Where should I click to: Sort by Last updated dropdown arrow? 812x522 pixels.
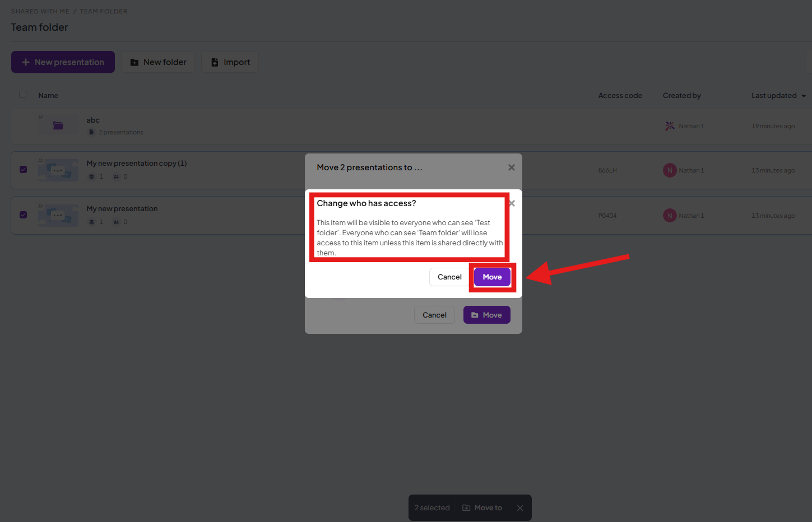[804, 96]
